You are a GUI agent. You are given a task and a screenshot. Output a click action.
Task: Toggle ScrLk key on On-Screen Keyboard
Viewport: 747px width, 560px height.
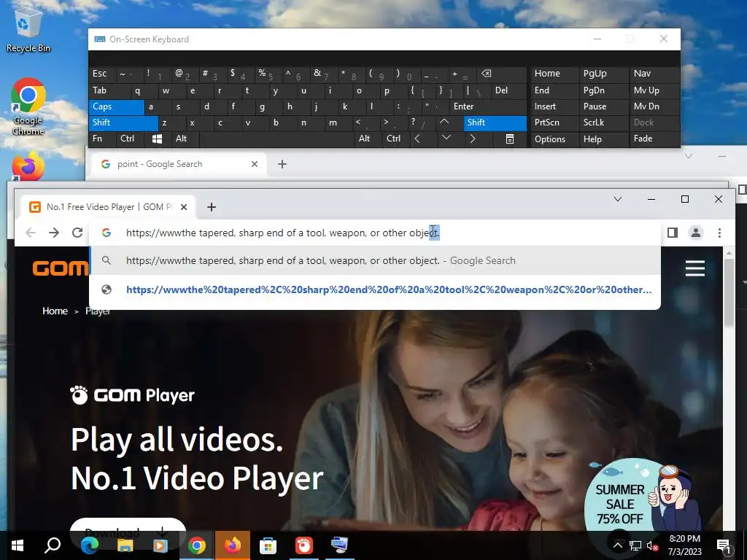point(603,122)
